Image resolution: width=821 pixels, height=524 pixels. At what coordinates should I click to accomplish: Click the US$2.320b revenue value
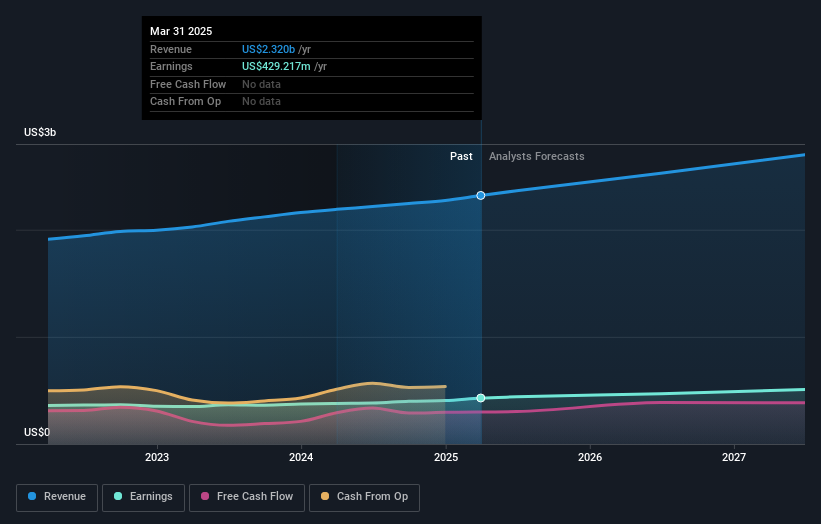point(269,49)
